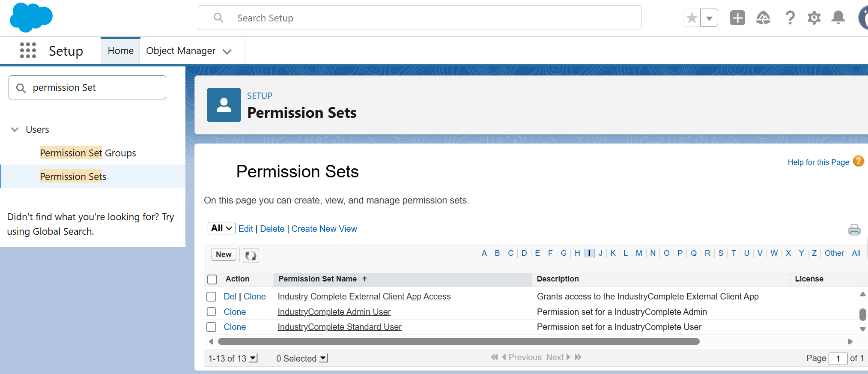Click the Search Setup magnifier icon
This screenshot has width=868, height=374.
[218, 18]
